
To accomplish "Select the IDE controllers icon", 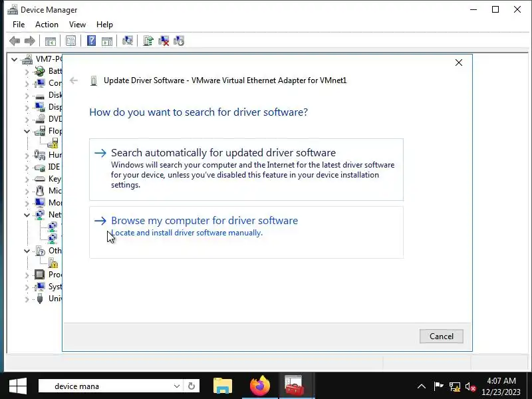I will coord(40,167).
